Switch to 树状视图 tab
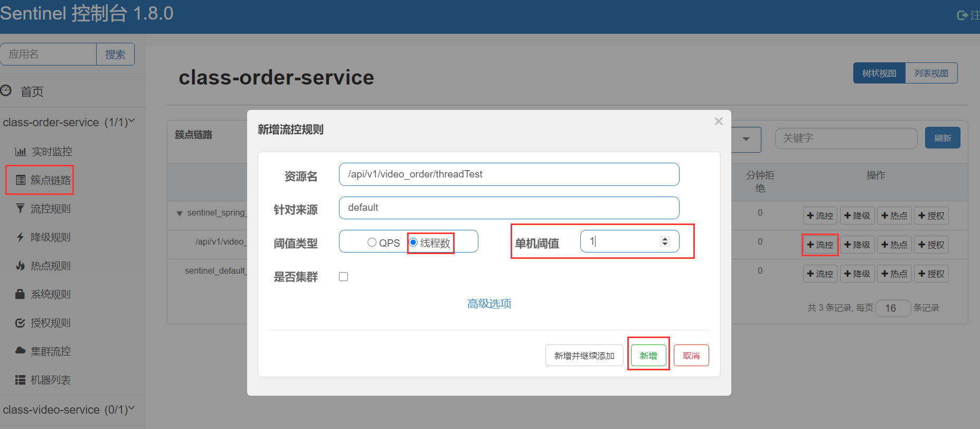 [879, 73]
